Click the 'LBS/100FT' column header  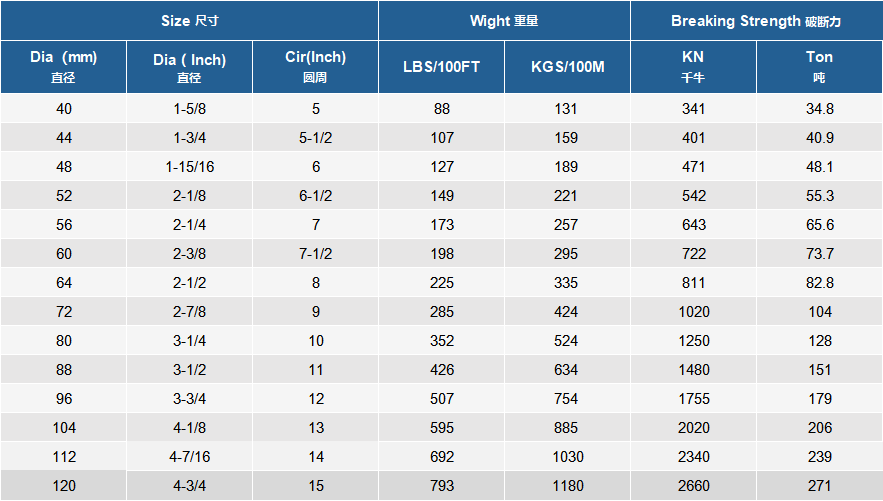(x=441, y=66)
